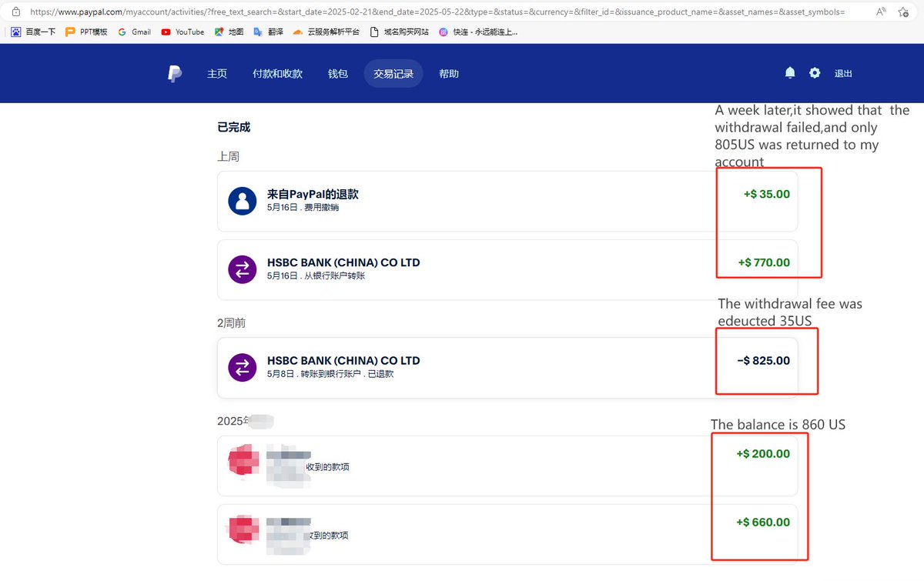Open the YouTube bookmark
Image resolution: width=924 pixels, height=581 pixels.
coord(182,32)
